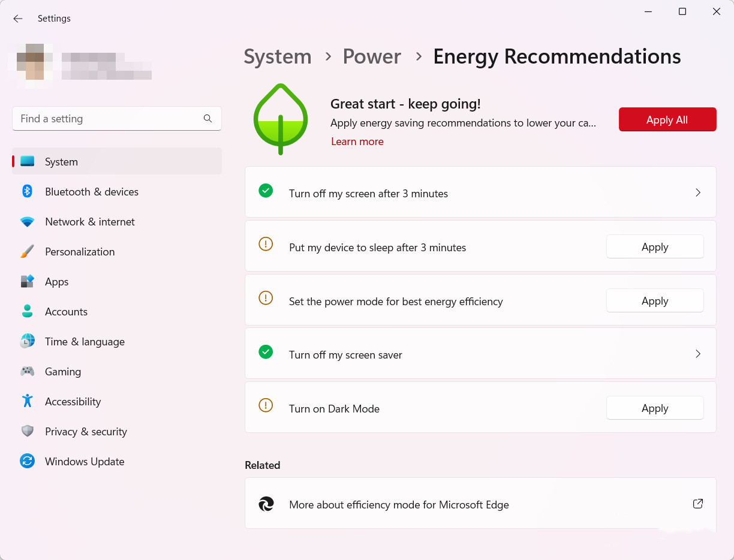Click the Gaming controller icon
Viewport: 734px width, 560px height.
point(27,372)
